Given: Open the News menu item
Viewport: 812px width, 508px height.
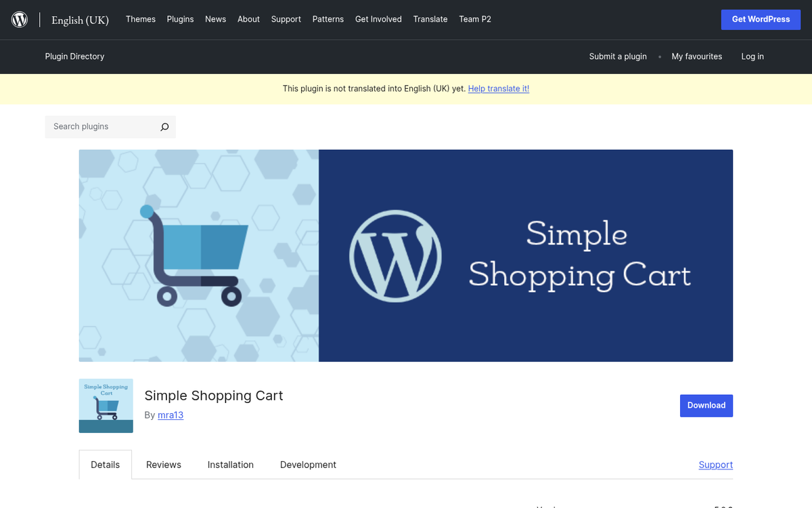Looking at the screenshot, I should pyautogui.click(x=215, y=19).
